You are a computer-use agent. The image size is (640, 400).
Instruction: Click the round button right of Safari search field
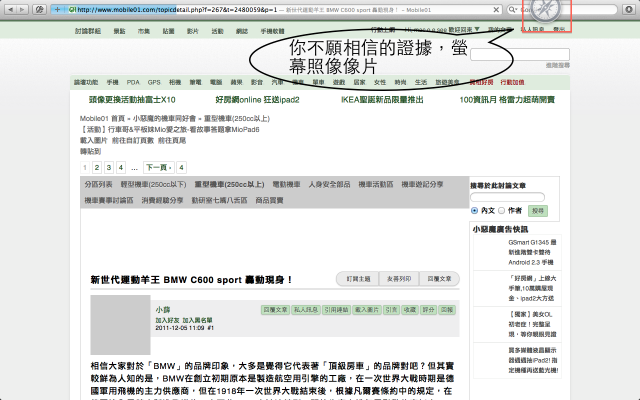(x=629, y=9)
